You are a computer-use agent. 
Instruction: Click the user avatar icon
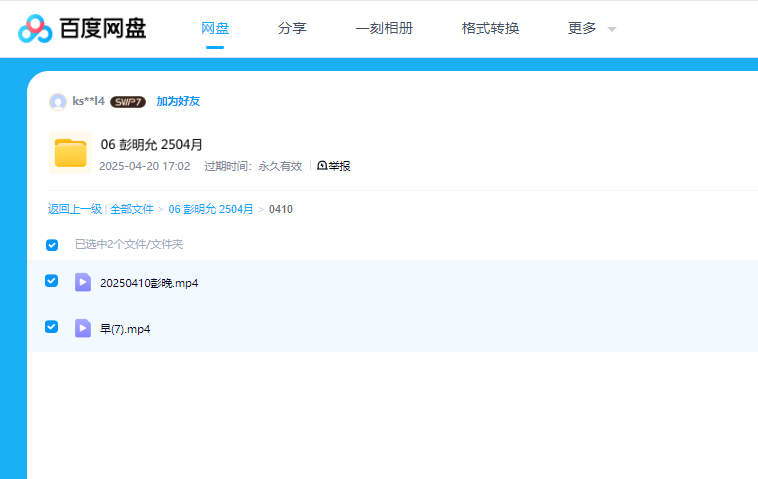click(58, 102)
